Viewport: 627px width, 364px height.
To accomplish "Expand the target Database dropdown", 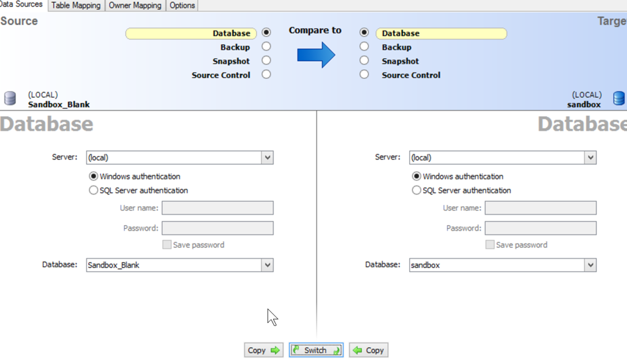I will point(590,266).
